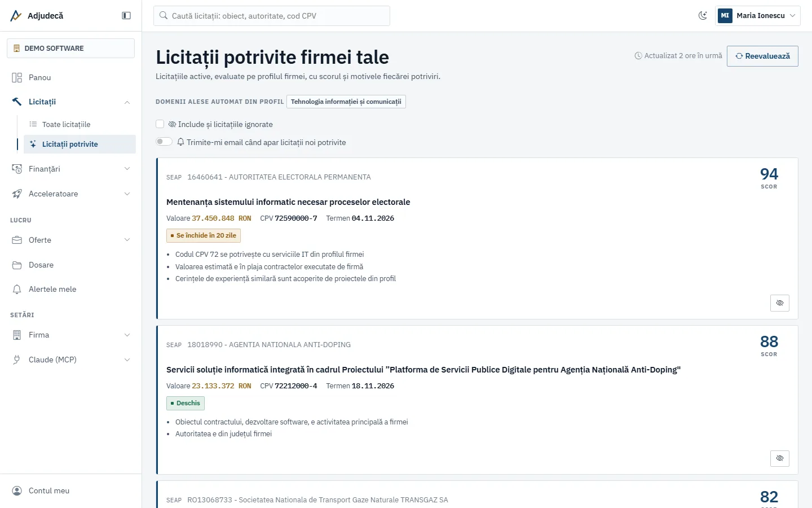The width and height of the screenshot is (812, 508).
Task: Expand the Claude (MCP) chevron
Action: 127,360
